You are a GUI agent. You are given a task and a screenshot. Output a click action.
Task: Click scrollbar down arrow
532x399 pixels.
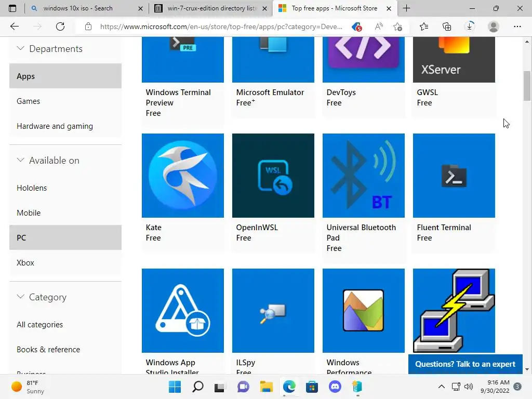(527, 369)
